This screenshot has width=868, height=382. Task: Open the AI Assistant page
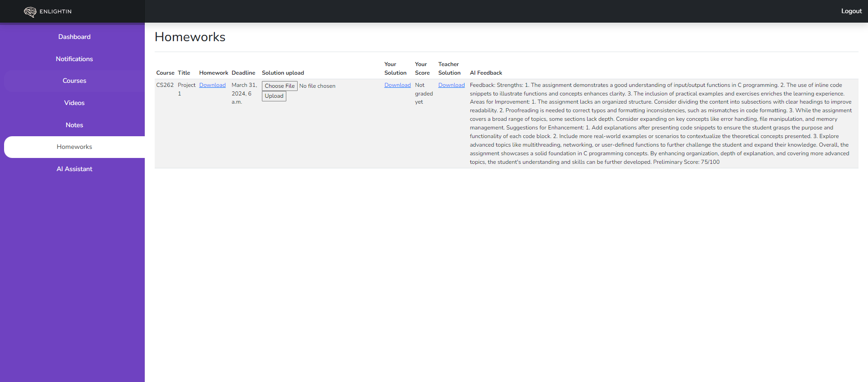[74, 169]
